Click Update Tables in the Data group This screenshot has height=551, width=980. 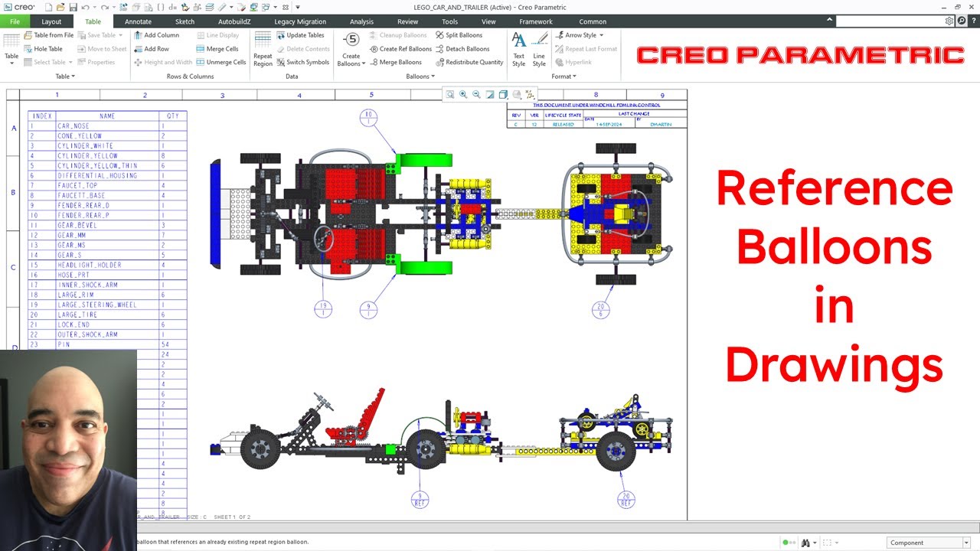click(300, 35)
